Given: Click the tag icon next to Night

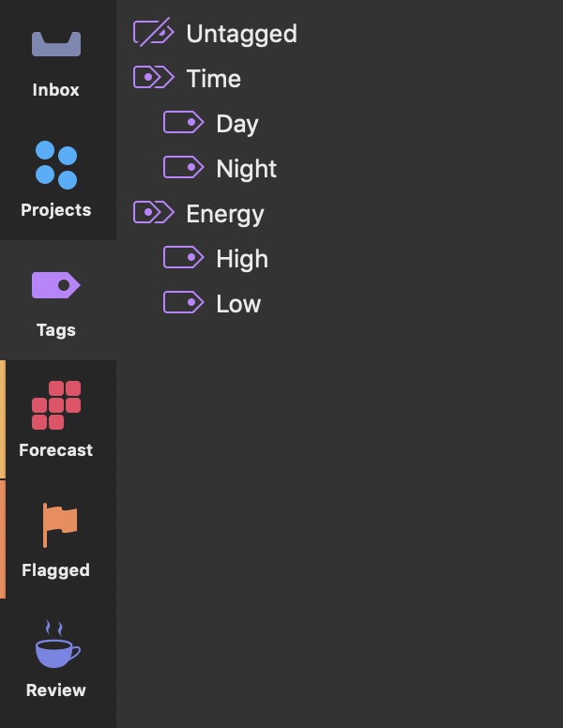Looking at the screenshot, I should click(x=184, y=167).
